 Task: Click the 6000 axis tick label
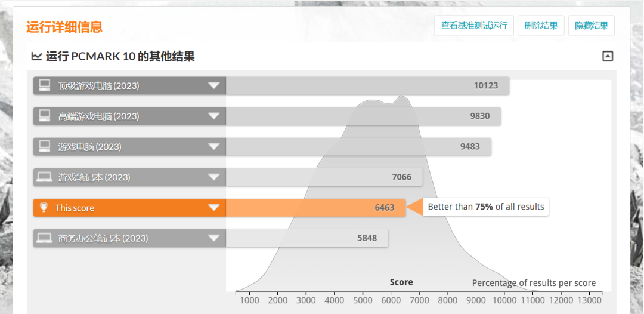click(391, 300)
